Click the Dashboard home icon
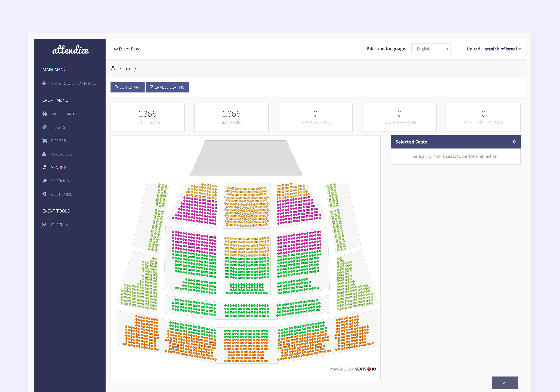 [44, 114]
